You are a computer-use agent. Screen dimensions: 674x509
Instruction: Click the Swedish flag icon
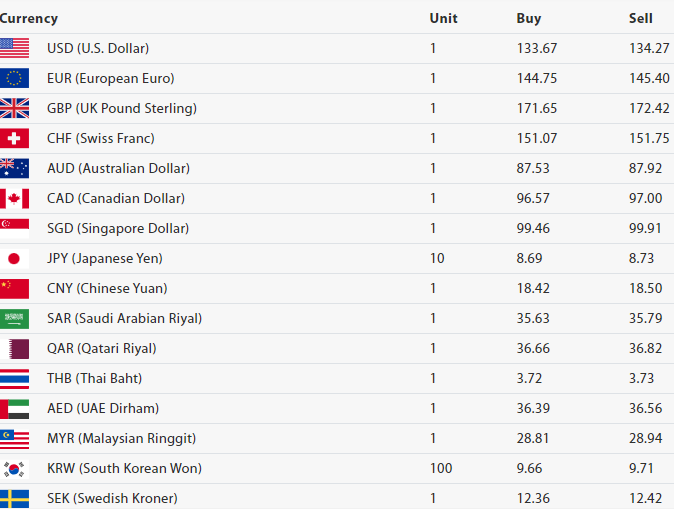[14, 498]
